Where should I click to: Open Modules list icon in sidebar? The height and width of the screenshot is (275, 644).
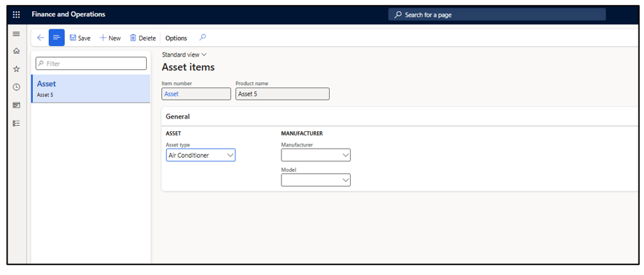(17, 123)
